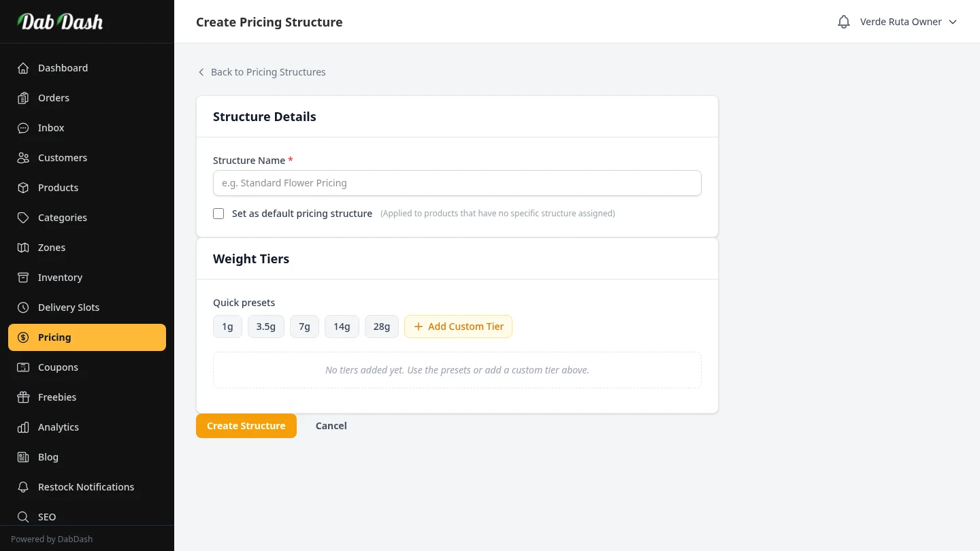The height and width of the screenshot is (551, 980).
Task: Click the Delivery Slots clock icon
Action: [23, 307]
